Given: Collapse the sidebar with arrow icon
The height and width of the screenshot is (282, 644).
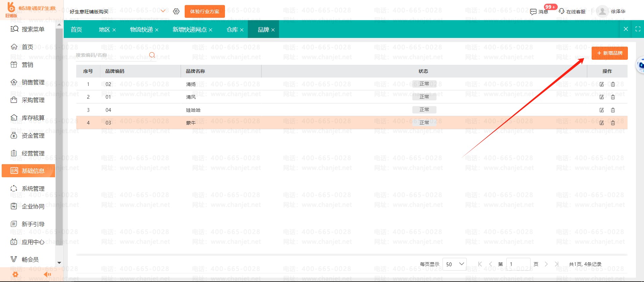Looking at the screenshot, I should point(47,274).
